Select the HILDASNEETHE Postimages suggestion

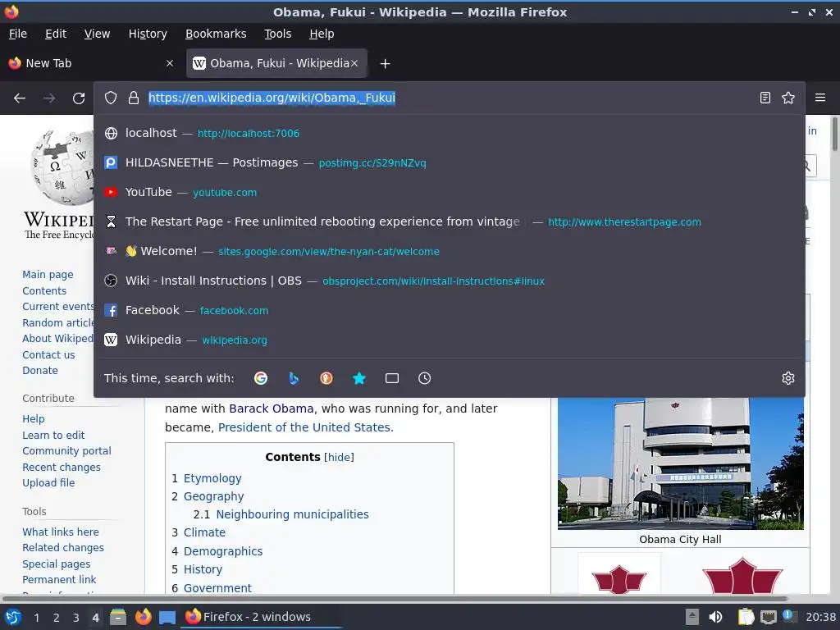coord(450,163)
